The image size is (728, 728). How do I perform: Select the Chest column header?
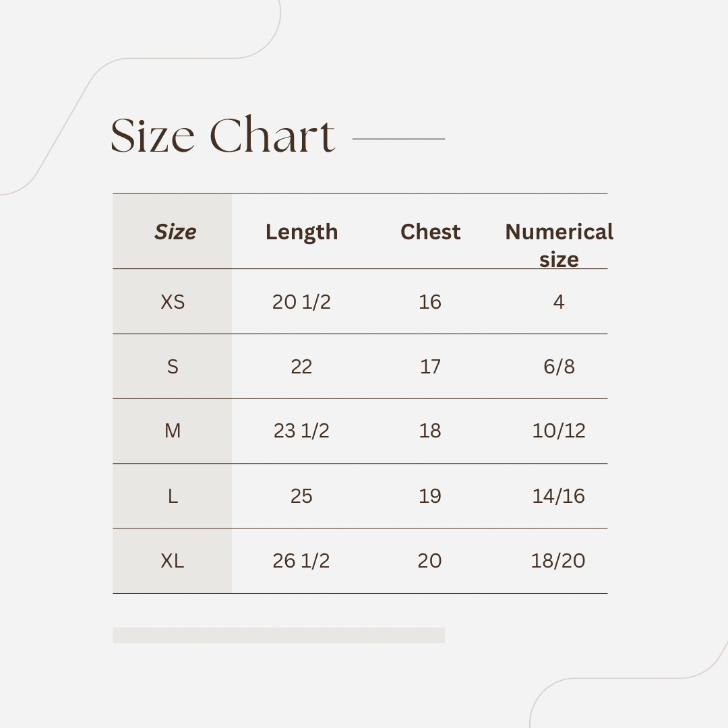pyautogui.click(x=430, y=232)
